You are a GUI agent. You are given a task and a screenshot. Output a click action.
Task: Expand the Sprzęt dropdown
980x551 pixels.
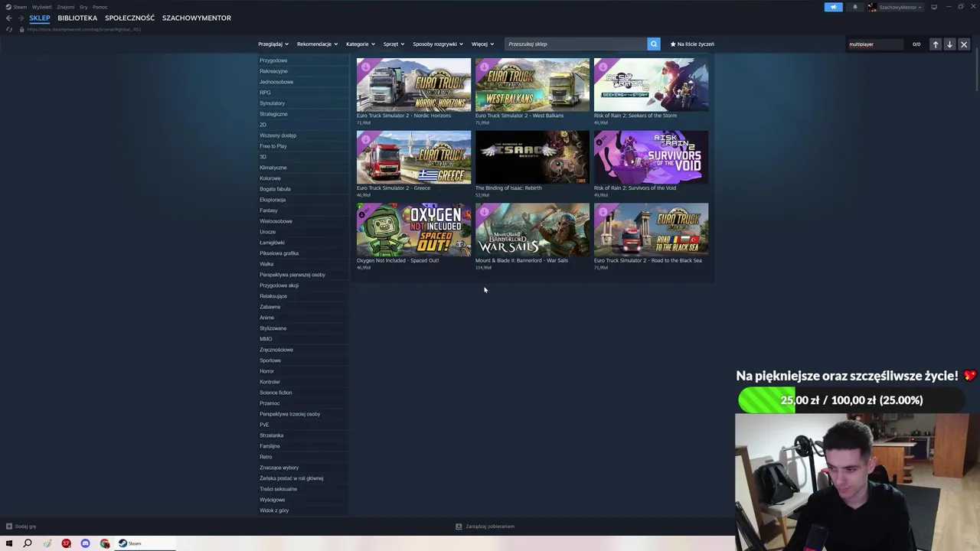pyautogui.click(x=394, y=44)
